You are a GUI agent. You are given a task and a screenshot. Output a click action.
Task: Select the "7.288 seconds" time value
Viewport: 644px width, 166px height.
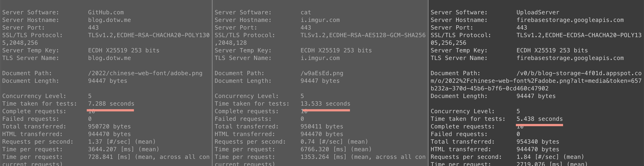pos(111,104)
